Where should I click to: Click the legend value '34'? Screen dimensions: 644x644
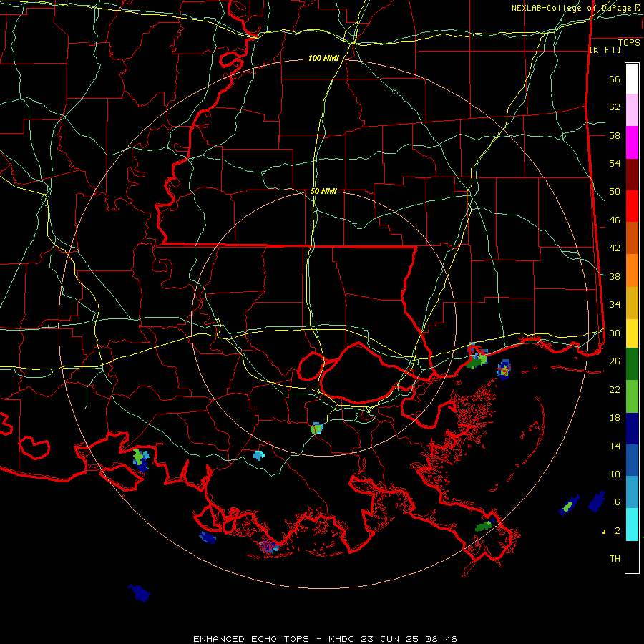point(615,305)
